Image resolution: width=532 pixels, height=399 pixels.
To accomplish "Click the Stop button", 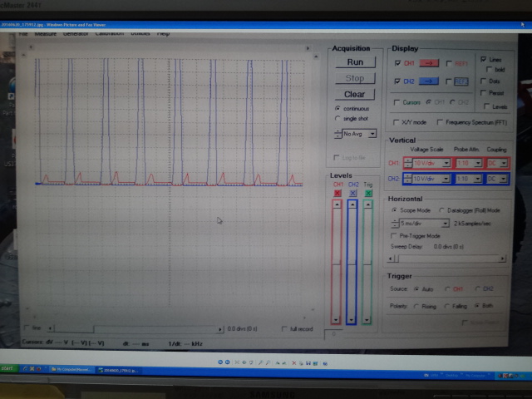I will [x=355, y=78].
